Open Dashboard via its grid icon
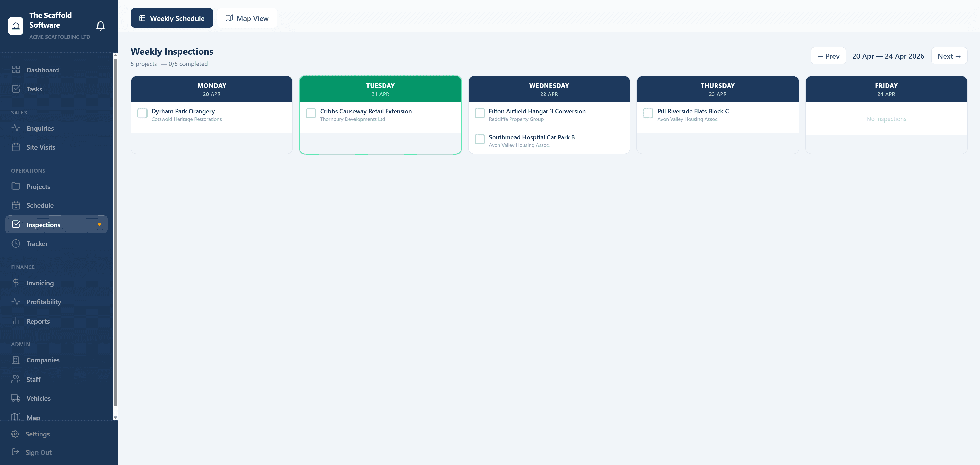Image resolution: width=980 pixels, height=465 pixels. (x=16, y=70)
